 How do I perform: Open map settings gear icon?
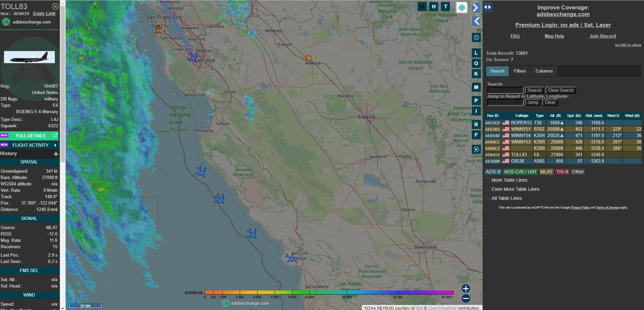[x=476, y=38]
